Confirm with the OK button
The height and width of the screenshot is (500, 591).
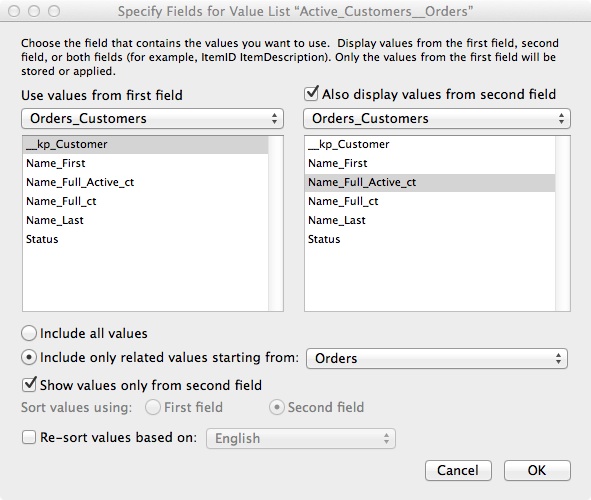point(537,470)
